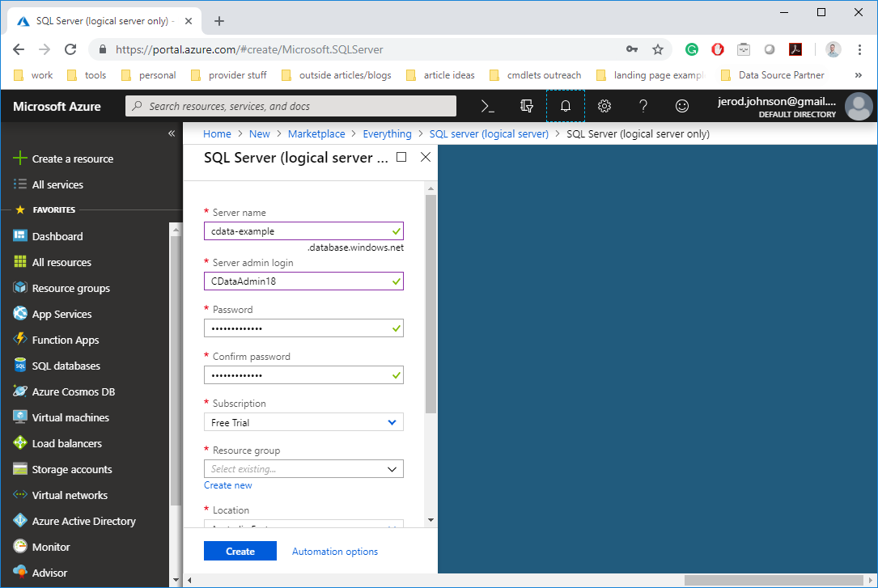878x588 pixels.
Task: Open the provider stuff bookmark folder
Action: point(229,75)
